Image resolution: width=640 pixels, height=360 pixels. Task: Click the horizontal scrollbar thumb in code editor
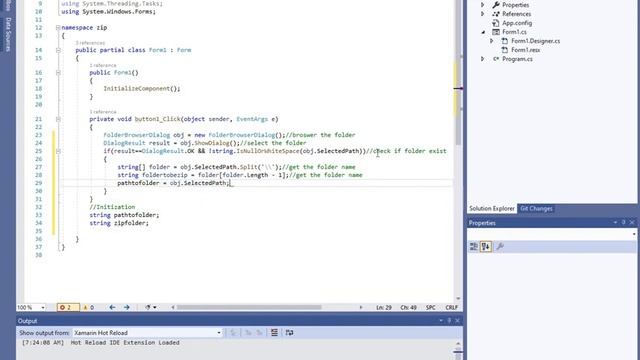tap(249, 307)
